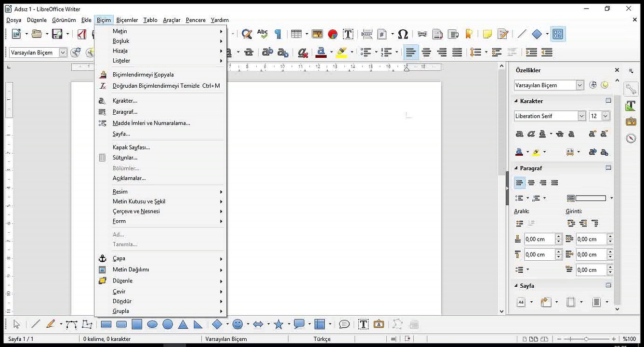644x347 pixels.
Task: Toggle the draw functions button in toolbar
Action: click(558, 34)
